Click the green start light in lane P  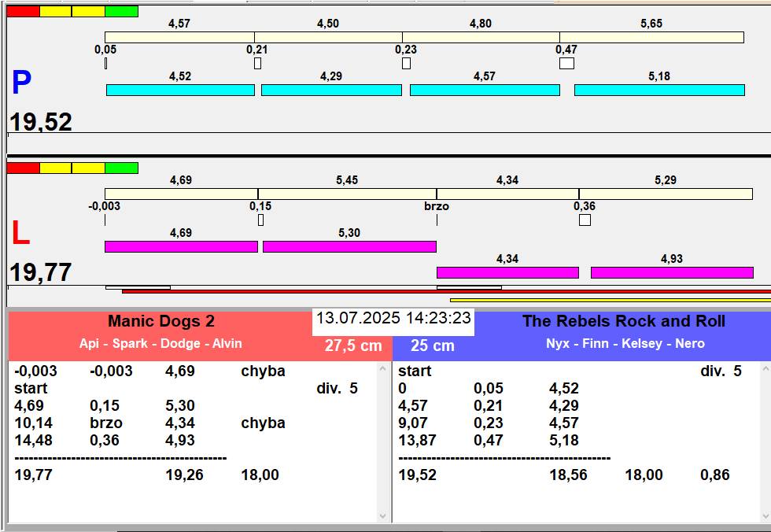pos(121,12)
